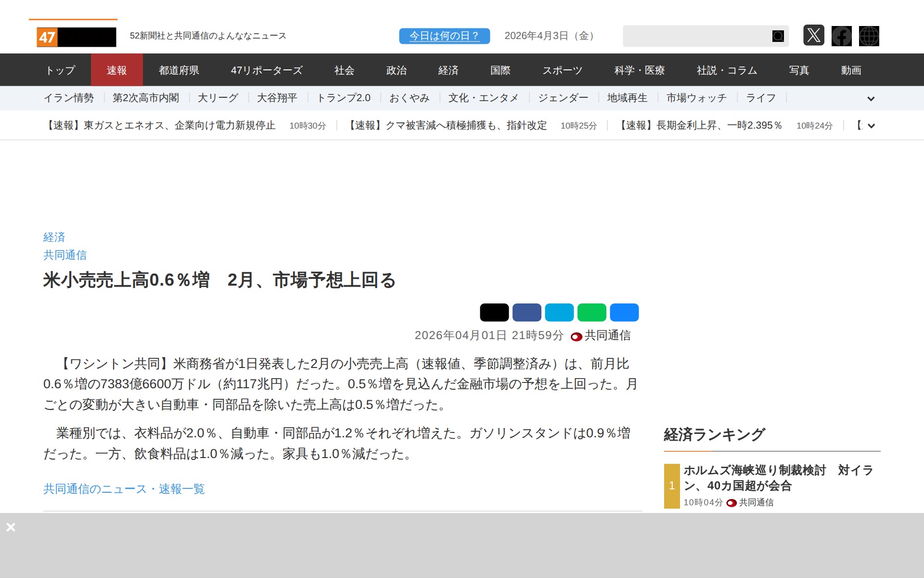This screenshot has height=578, width=924.
Task: Click the 今日は何の日？ button
Action: (444, 36)
